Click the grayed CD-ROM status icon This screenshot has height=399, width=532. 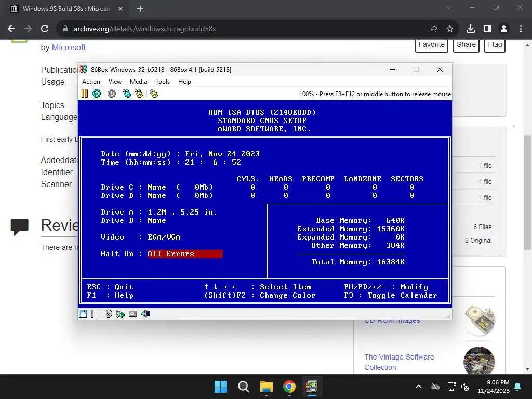tap(108, 314)
